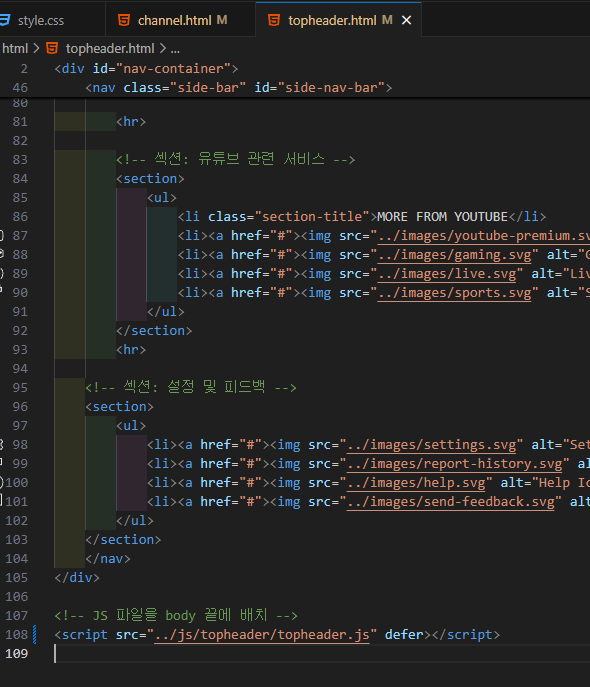Open the ../images/sports.svg link
The height and width of the screenshot is (687, 590).
pos(454,293)
